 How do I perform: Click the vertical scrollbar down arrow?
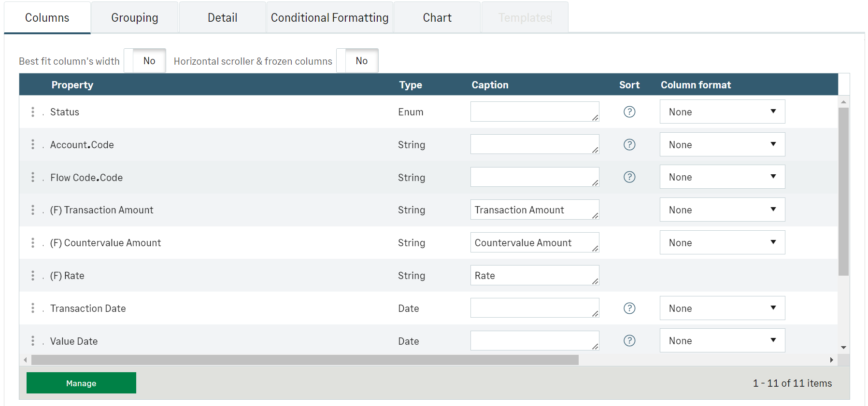point(843,348)
